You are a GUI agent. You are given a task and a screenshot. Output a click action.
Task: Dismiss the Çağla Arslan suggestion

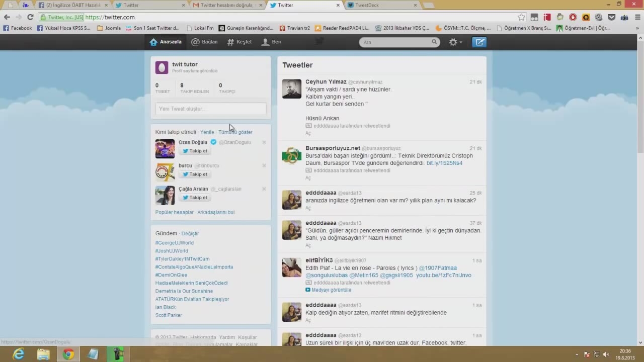pyautogui.click(x=264, y=189)
